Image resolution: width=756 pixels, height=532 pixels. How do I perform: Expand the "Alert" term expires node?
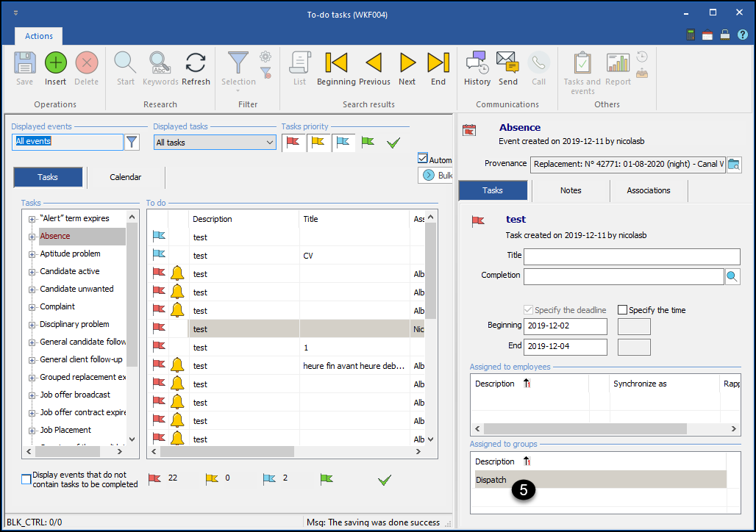point(32,219)
